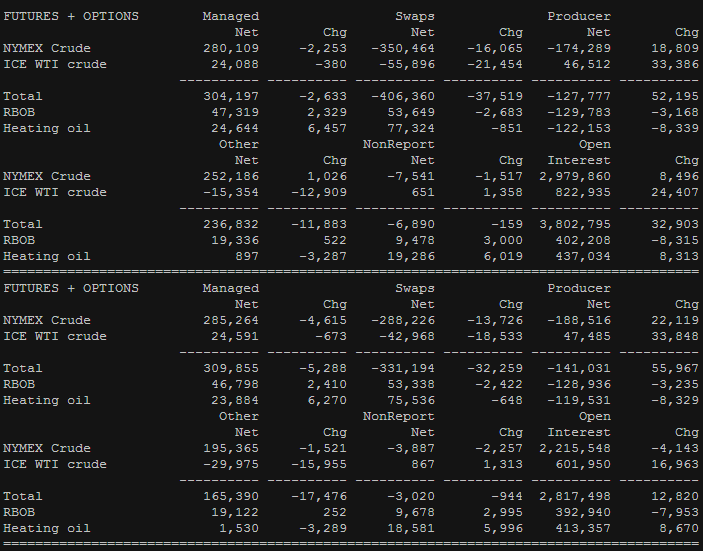Click the NonReport header in first table

click(399, 144)
